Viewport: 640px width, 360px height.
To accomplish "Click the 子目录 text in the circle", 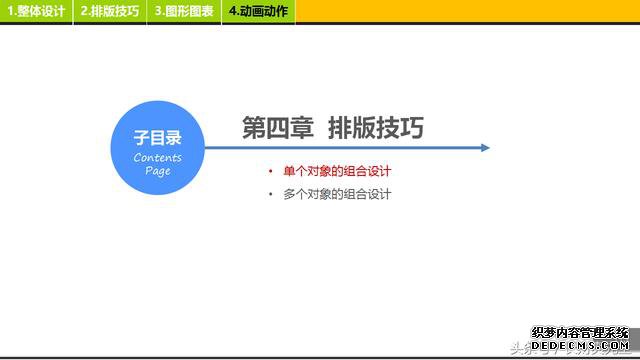I will 158,138.
